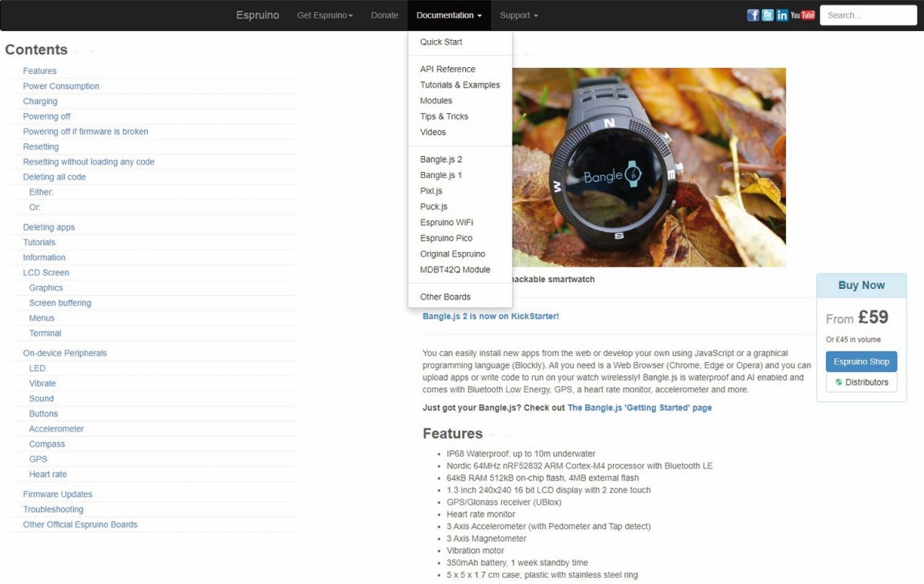Go to 'Deleting all code' section
This screenshot has height=584, width=924.
(x=55, y=177)
